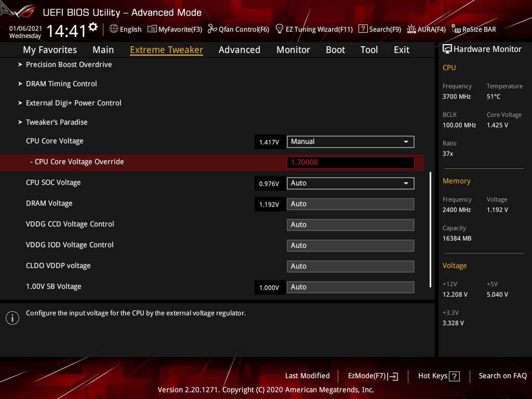Click the VDDG CCD Voltage Control field

[x=351, y=225]
